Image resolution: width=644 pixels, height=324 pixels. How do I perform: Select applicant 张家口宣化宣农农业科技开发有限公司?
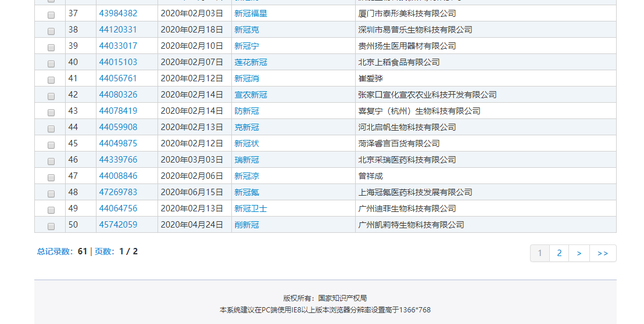click(427, 95)
